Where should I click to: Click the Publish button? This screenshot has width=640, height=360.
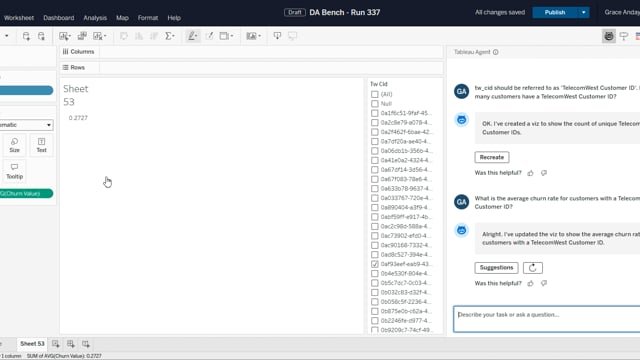555,13
